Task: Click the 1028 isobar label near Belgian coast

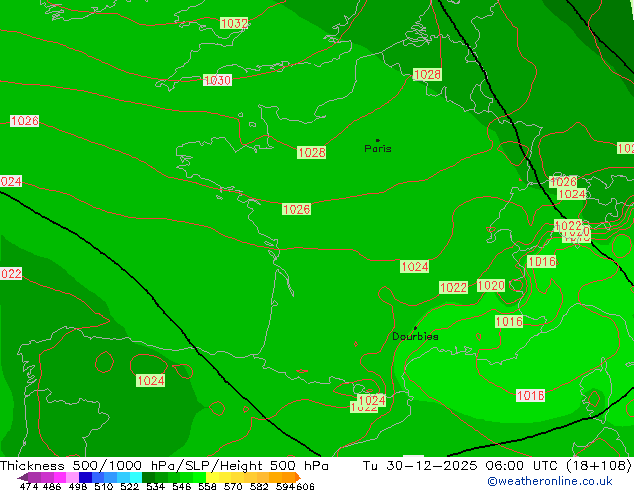Action: 427,74
